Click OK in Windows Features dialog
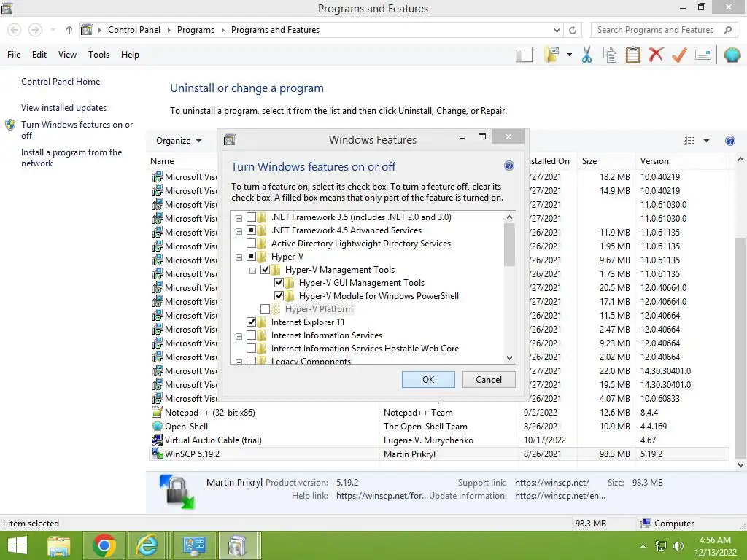The height and width of the screenshot is (560, 747). click(x=428, y=379)
